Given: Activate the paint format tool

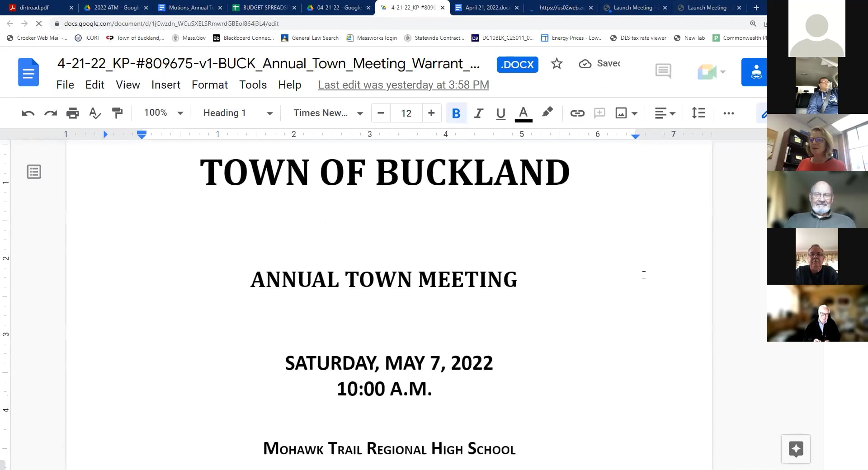Looking at the screenshot, I should (117, 113).
